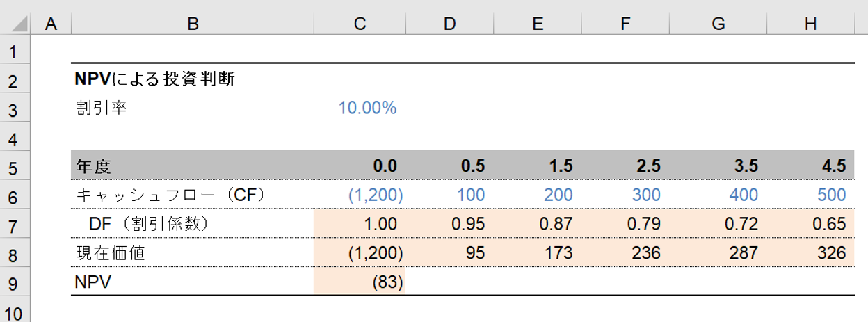Click the column H header
Image resolution: width=868 pixels, height=322 pixels.
(810, 24)
